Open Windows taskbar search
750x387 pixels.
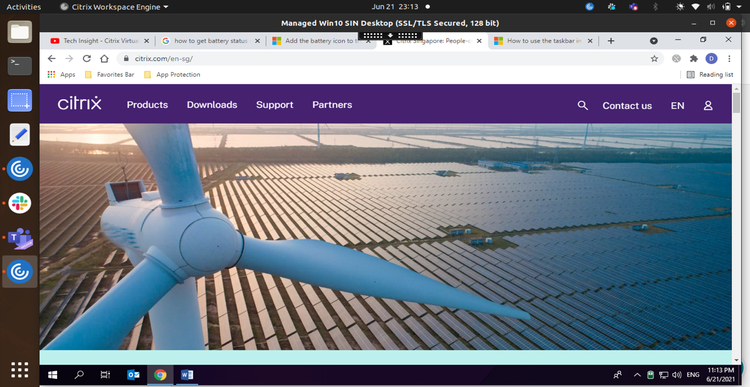click(x=79, y=375)
